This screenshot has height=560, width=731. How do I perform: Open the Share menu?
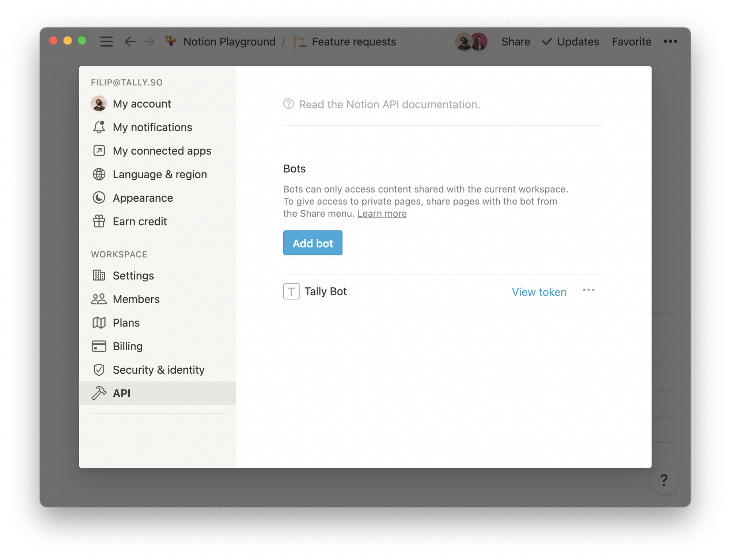516,42
